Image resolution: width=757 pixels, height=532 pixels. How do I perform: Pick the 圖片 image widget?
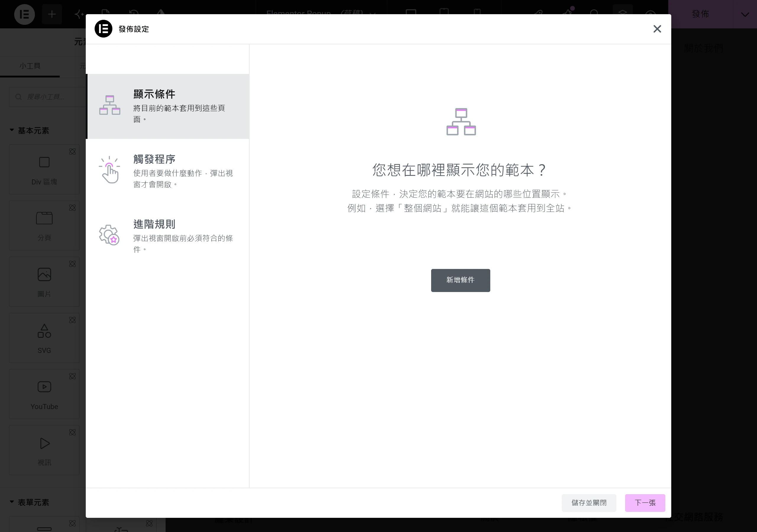[x=44, y=281]
